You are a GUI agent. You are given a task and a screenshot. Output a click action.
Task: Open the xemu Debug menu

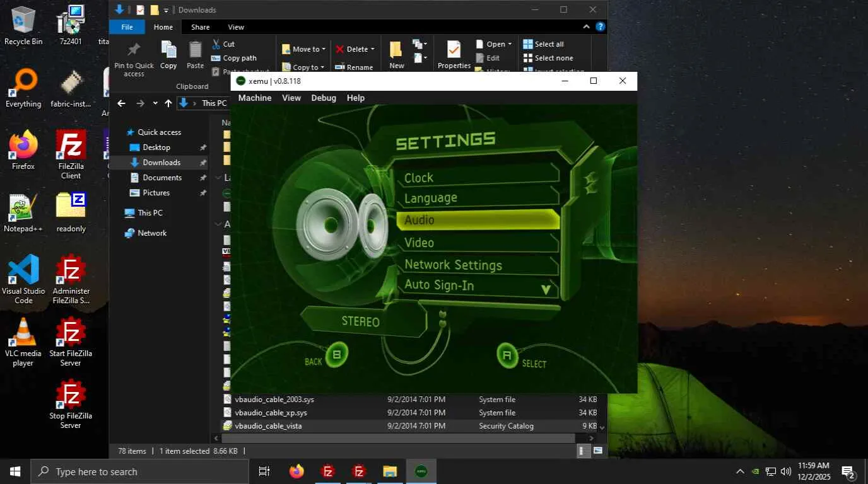pos(324,98)
